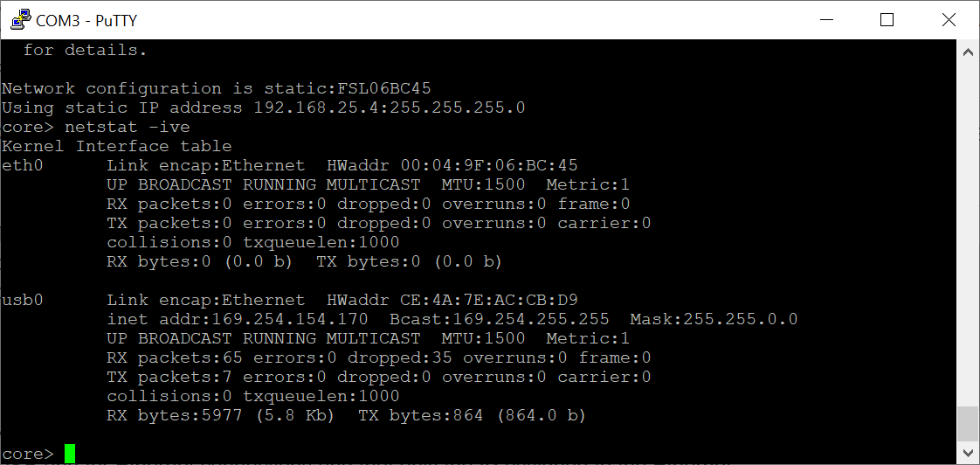Click the usb0 Mask value 255.255.0.0

point(740,319)
